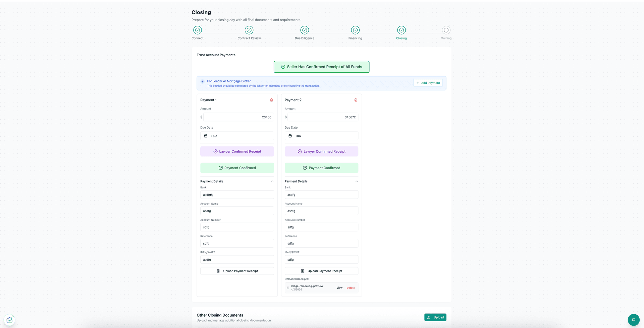644x328 pixels.
Task: Toggle Payment Confirmed for Payment 1
Action: (237, 168)
